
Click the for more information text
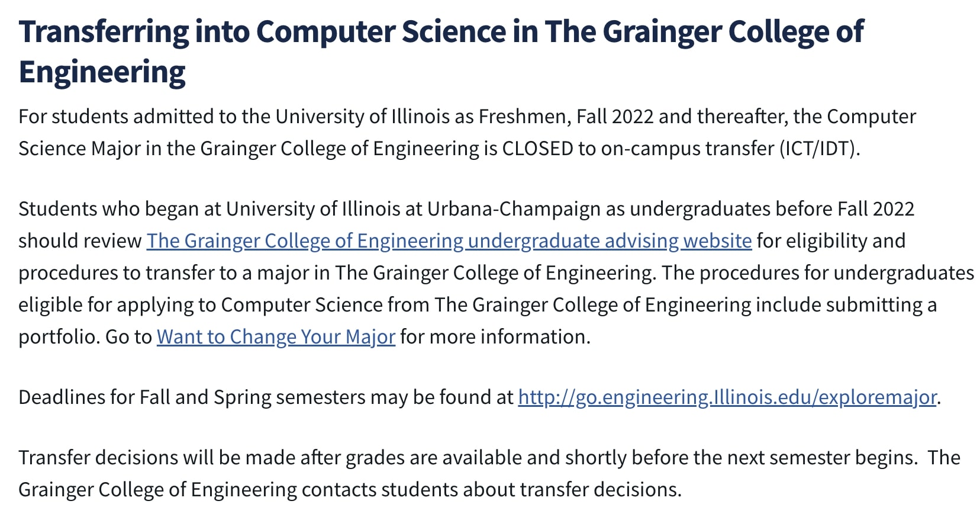[x=495, y=337]
